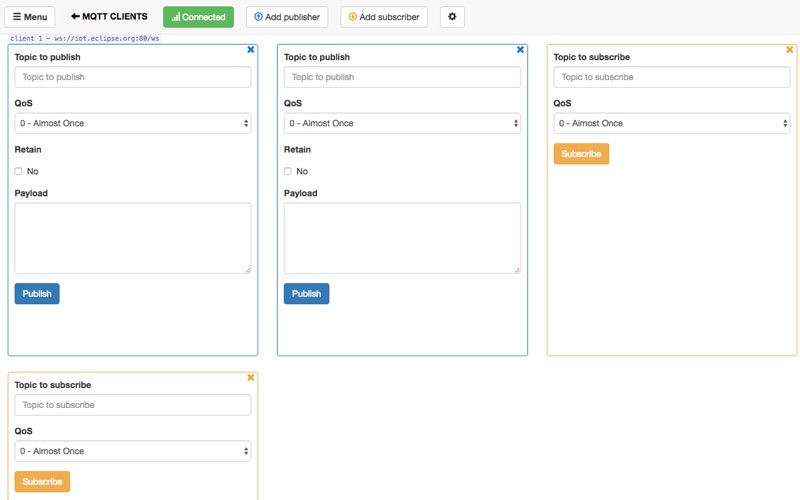
Task: Close the top-right subscriber panel
Action: click(x=789, y=49)
